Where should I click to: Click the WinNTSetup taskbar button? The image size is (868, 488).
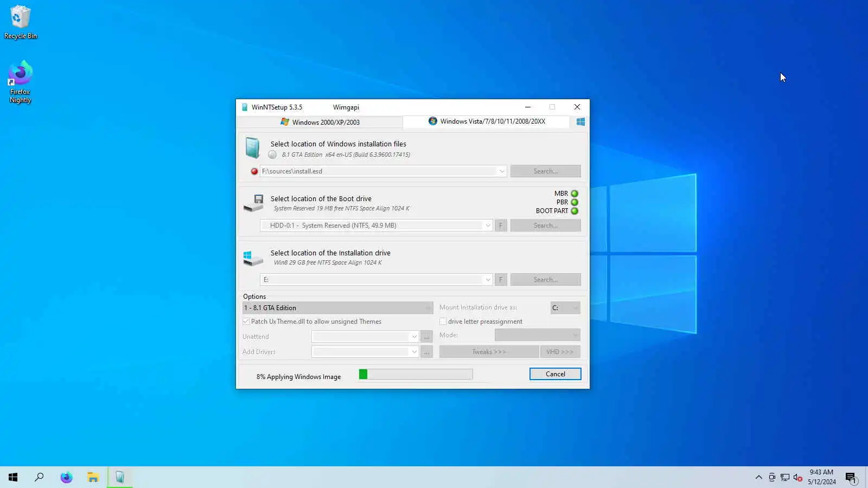120,477
